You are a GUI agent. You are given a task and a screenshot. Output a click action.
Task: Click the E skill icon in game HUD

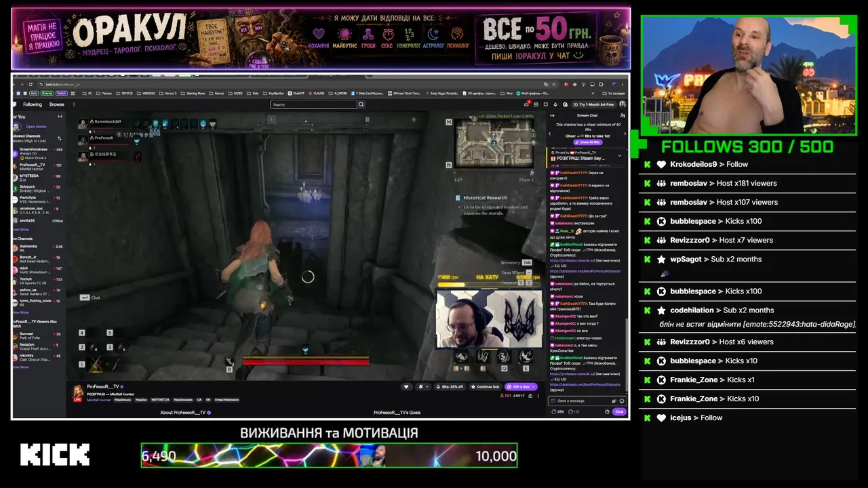pyautogui.click(x=526, y=358)
